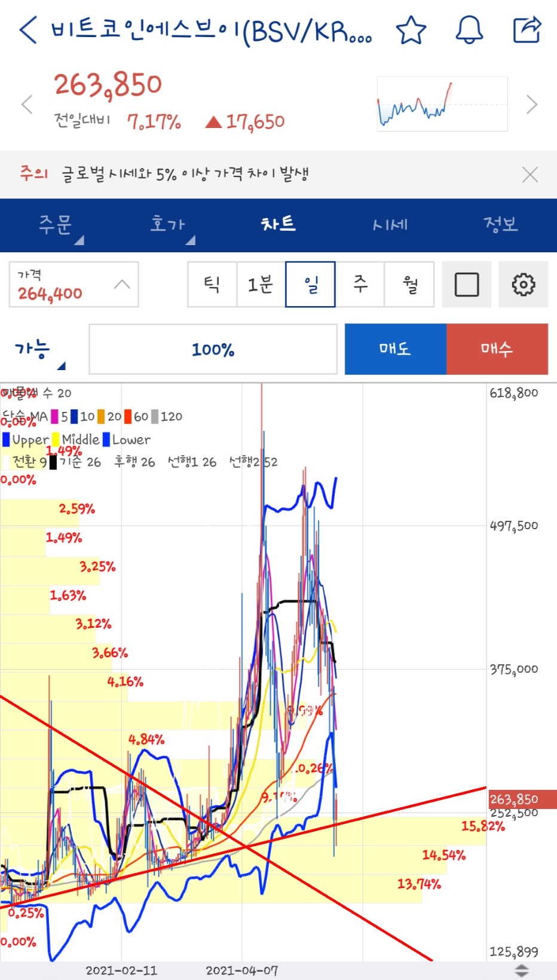
Task: Click the MA 5 pink color swatch
Action: point(55,416)
